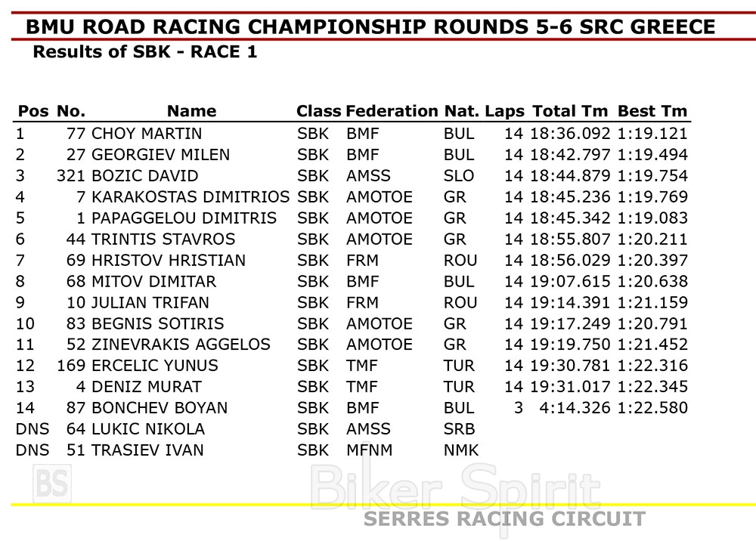Click the championship title heading
This screenshot has width=756, height=541.
coord(370,27)
